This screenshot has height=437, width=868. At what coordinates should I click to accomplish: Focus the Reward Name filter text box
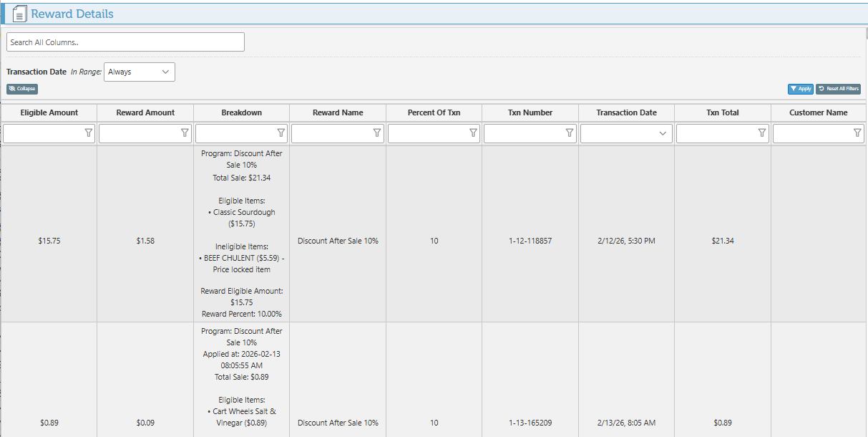click(331, 133)
